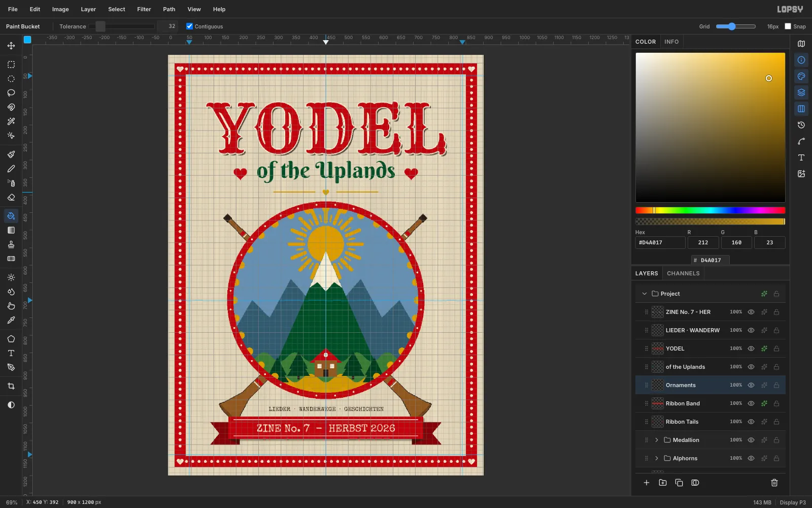The image size is (812, 508).
Task: Select the Clone Stamp tool
Action: (11, 244)
